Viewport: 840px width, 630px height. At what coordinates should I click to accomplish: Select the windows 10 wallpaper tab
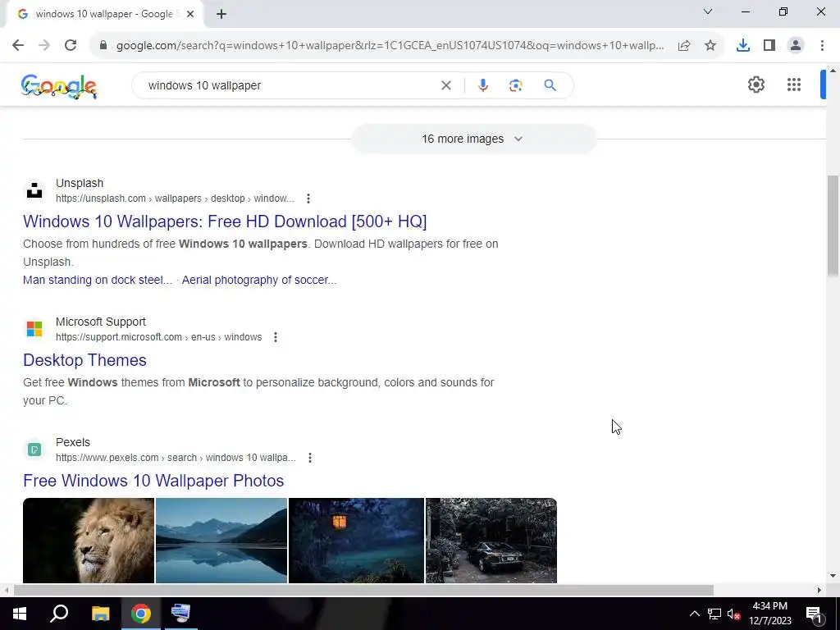(x=104, y=14)
